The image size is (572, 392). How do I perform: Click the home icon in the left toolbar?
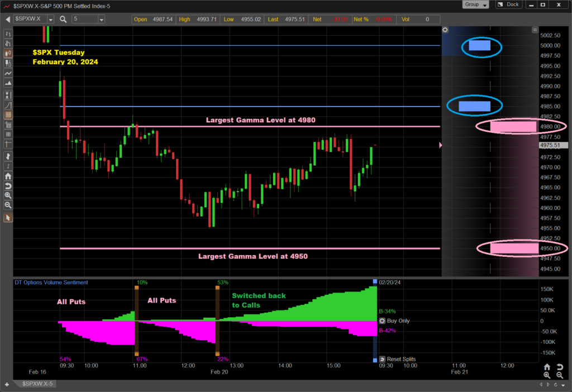point(8,175)
